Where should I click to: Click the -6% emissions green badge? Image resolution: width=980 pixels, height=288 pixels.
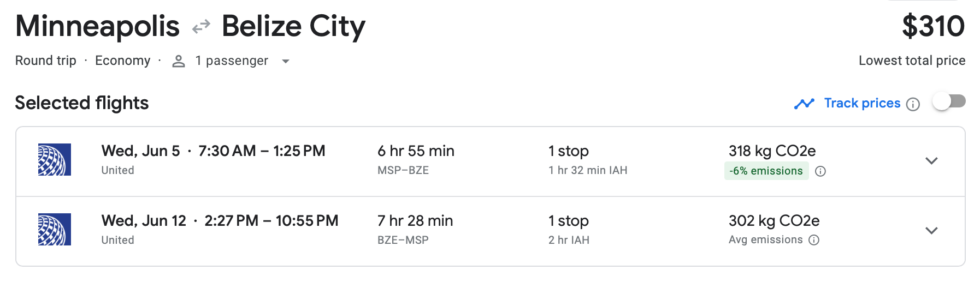[x=766, y=171]
